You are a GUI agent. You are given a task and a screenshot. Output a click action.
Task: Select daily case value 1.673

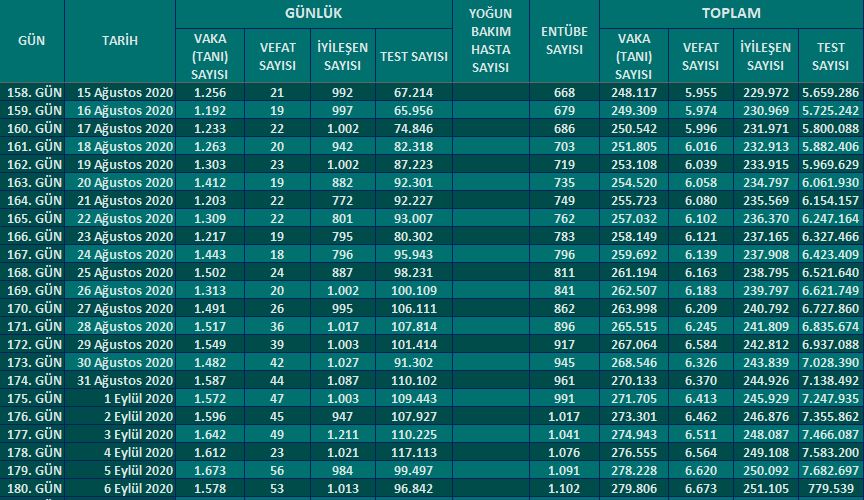[x=210, y=471]
